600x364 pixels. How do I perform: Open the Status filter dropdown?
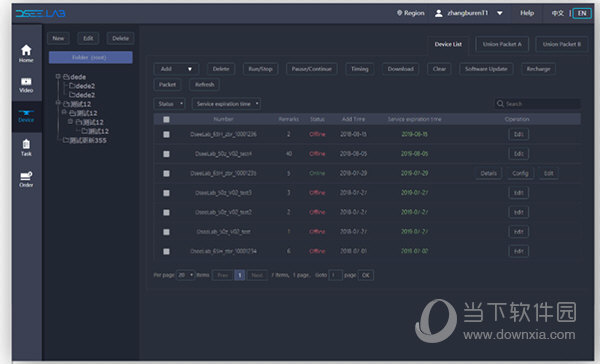click(x=170, y=104)
